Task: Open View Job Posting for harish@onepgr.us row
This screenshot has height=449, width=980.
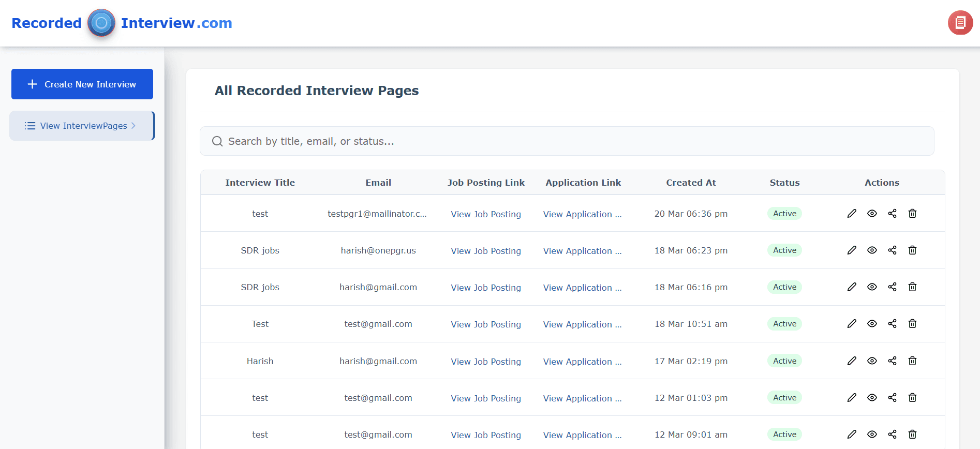Action: click(x=486, y=251)
